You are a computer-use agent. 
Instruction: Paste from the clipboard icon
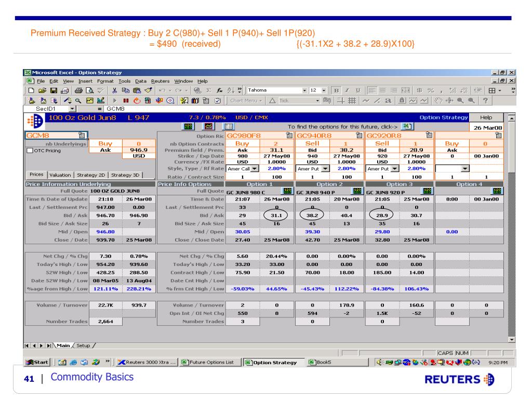[137, 90]
